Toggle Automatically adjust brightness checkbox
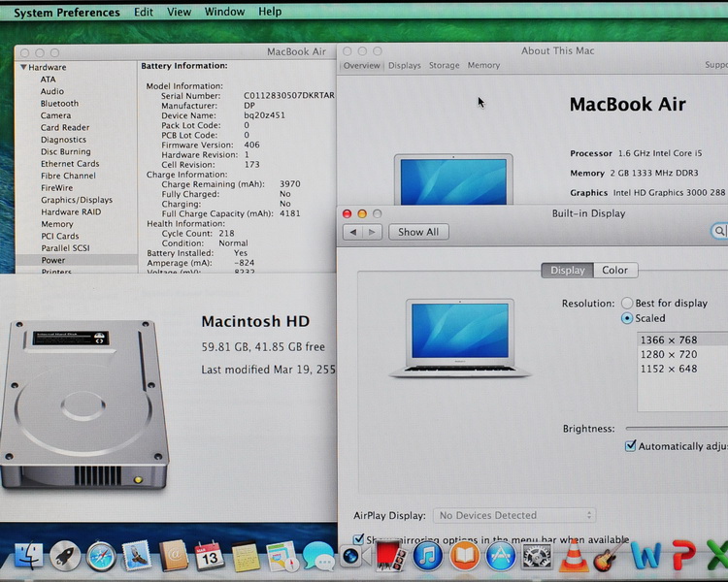 (630, 446)
